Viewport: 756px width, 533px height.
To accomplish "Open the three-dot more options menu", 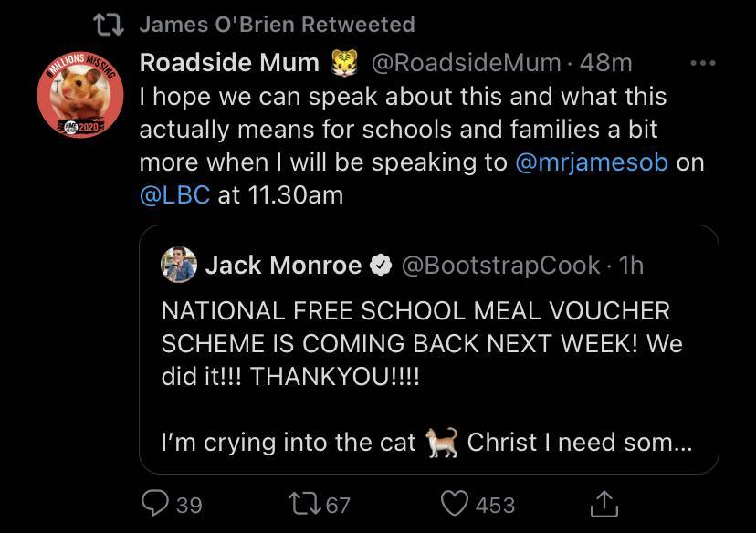I will coord(702,63).
